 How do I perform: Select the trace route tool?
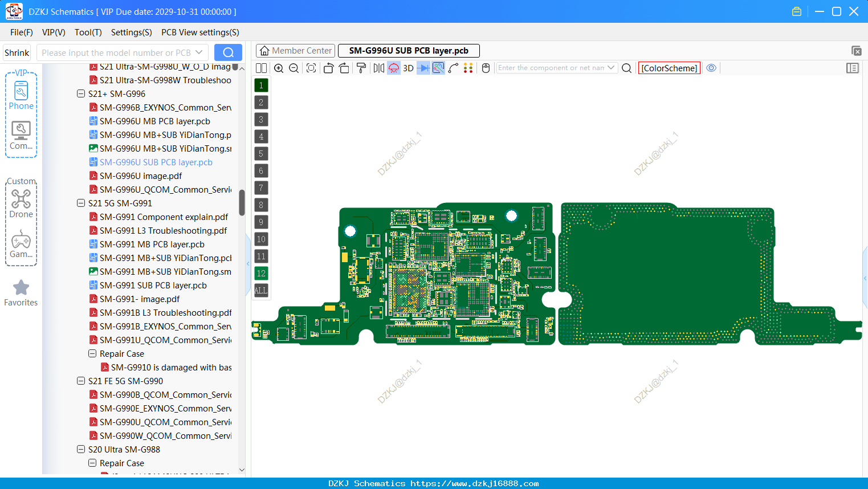coord(453,68)
